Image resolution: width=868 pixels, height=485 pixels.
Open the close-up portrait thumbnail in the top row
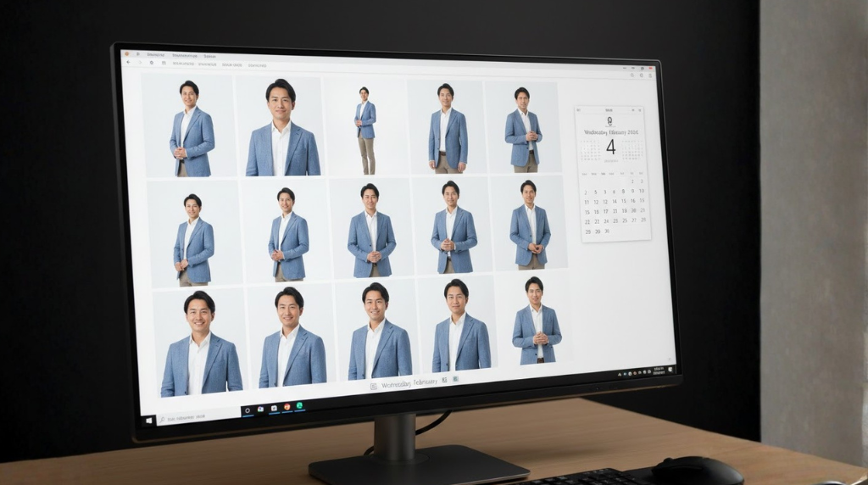(x=282, y=125)
